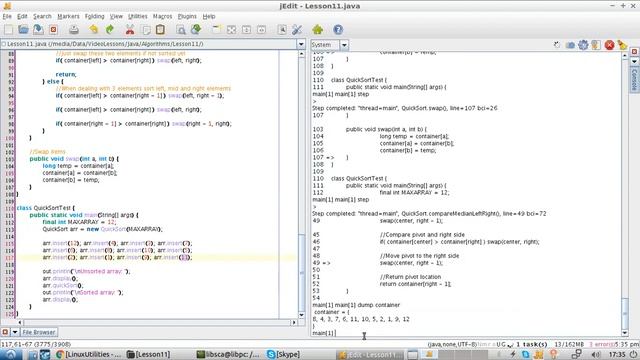
Task: Click the Find magnifier icon
Action: point(181,29)
